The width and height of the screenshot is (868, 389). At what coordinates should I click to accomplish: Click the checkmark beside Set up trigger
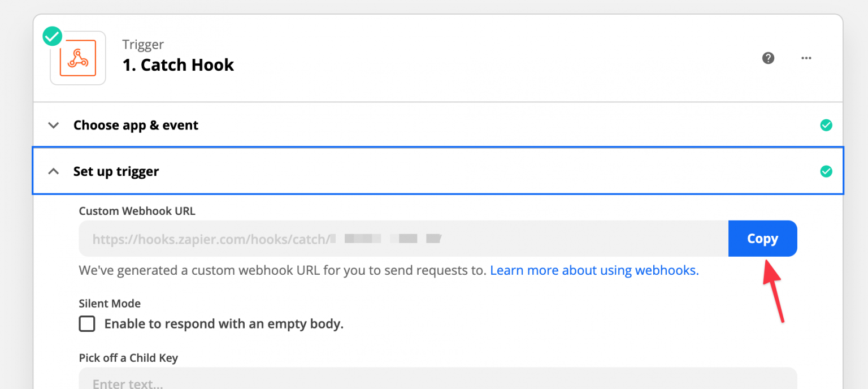click(x=826, y=171)
